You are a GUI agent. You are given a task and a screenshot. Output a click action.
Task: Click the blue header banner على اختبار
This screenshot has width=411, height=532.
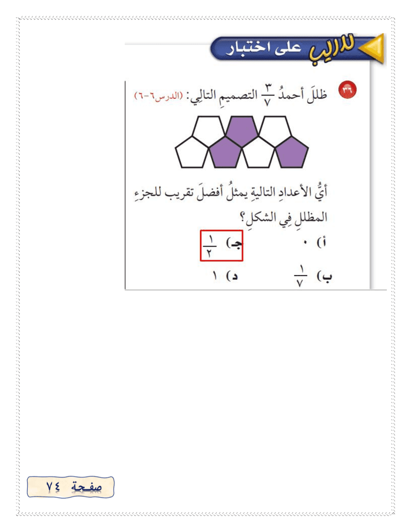pyautogui.click(x=265, y=48)
